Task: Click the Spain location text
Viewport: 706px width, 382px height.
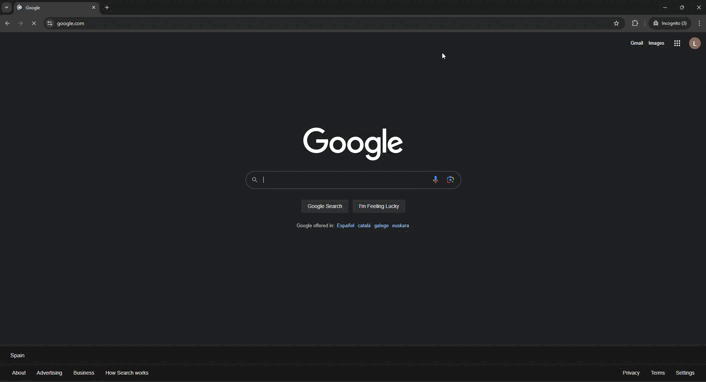Action: [18, 355]
